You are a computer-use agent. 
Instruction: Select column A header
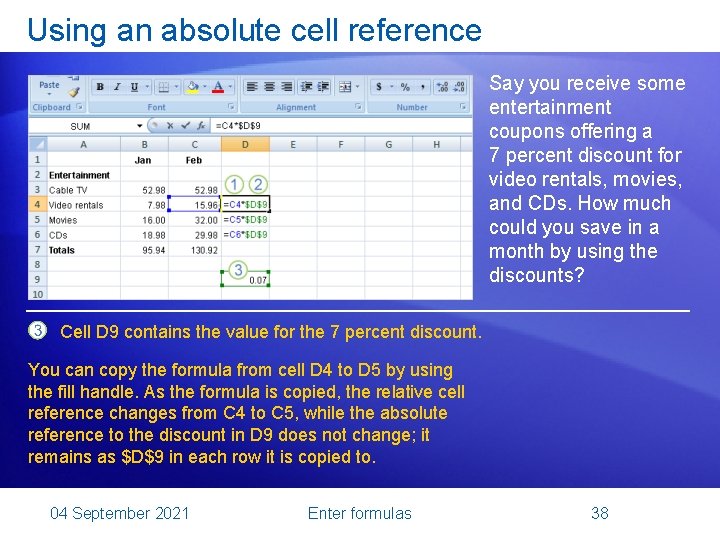tap(84, 145)
